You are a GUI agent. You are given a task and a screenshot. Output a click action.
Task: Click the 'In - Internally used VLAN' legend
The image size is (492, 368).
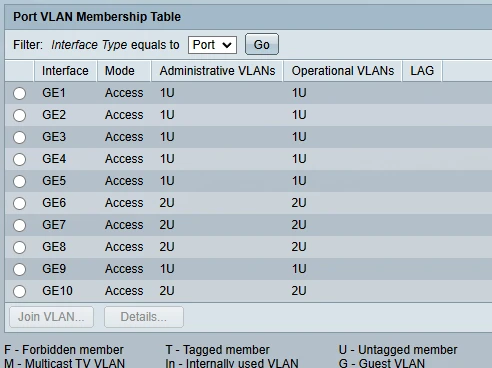232,363
